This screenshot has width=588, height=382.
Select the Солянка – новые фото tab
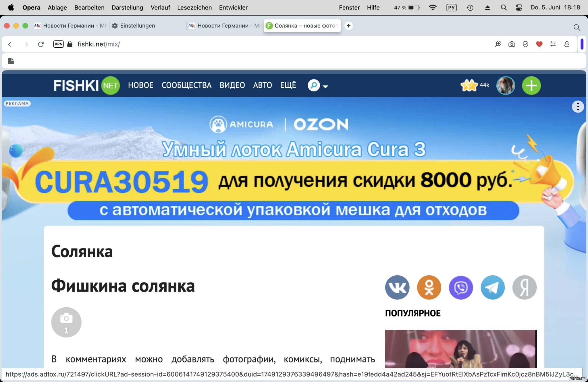point(302,26)
